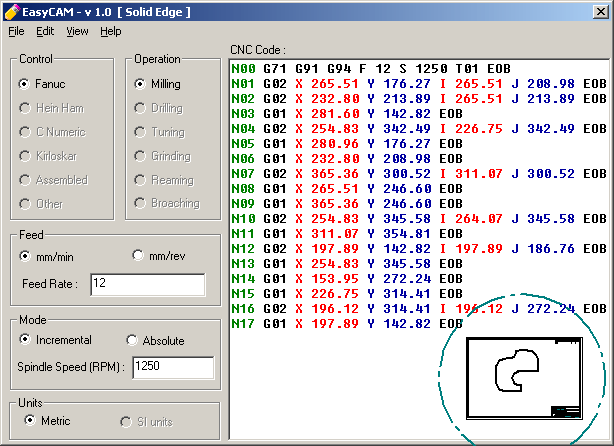
Task: Select Incremental mode
Action: tap(55, 339)
